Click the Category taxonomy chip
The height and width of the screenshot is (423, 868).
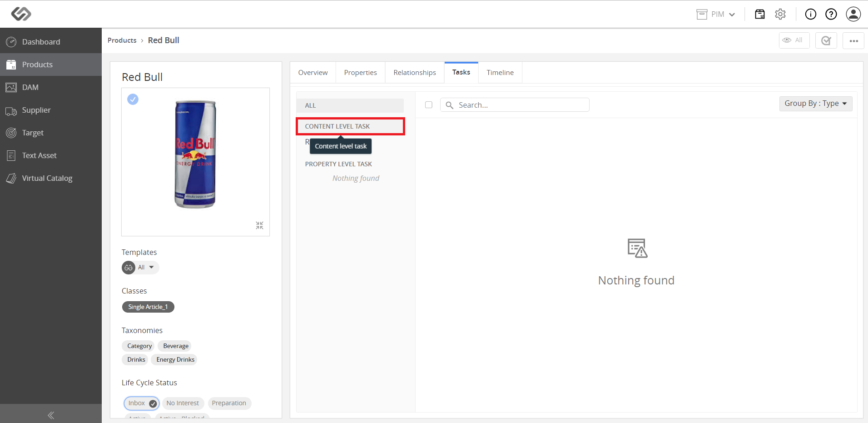(138, 346)
